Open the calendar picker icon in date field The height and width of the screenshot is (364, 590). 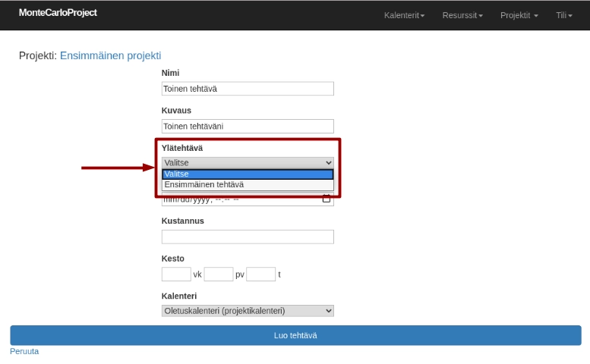point(327,199)
